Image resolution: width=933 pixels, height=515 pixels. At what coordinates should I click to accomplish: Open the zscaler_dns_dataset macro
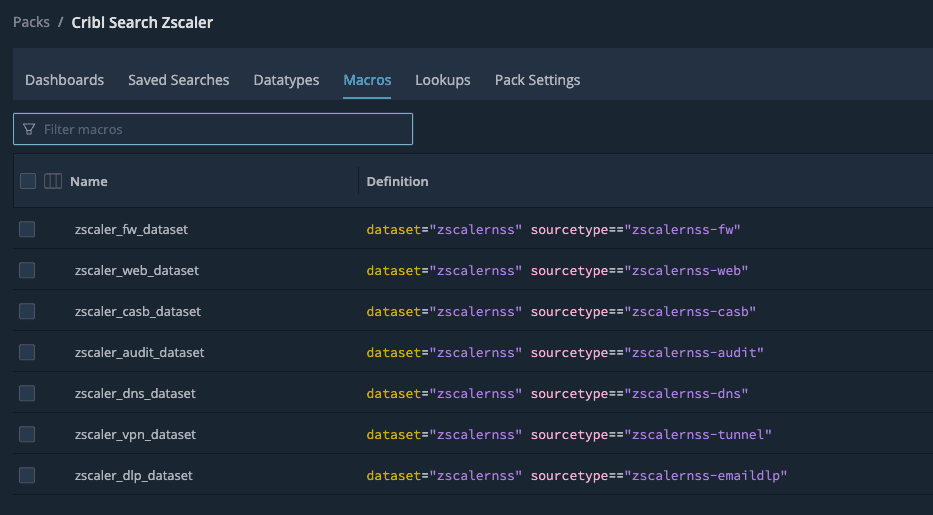point(135,393)
